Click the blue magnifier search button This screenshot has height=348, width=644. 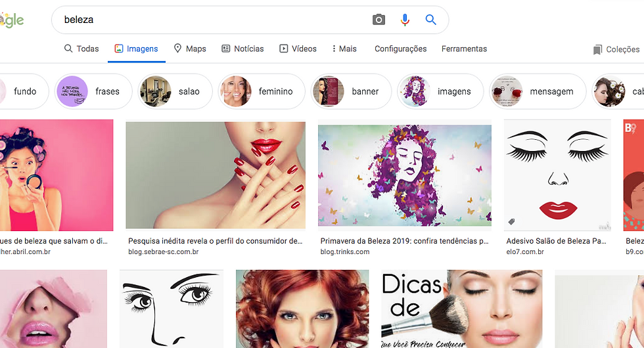(430, 20)
